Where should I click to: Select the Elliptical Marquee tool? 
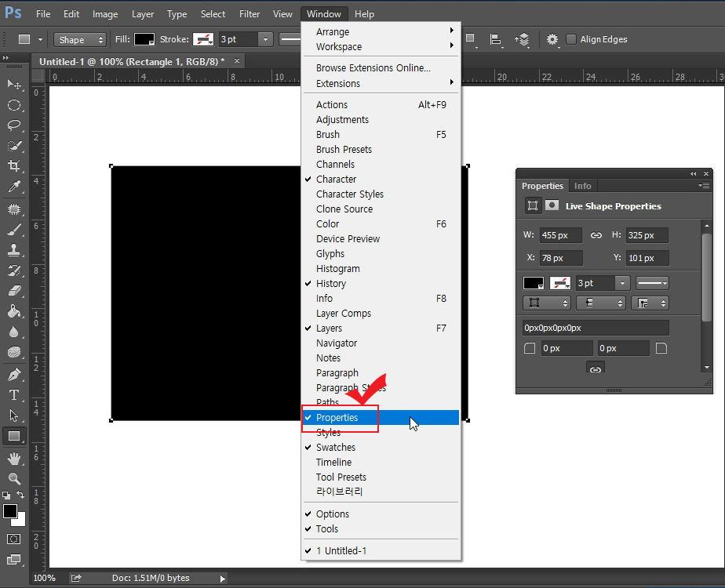[14, 105]
